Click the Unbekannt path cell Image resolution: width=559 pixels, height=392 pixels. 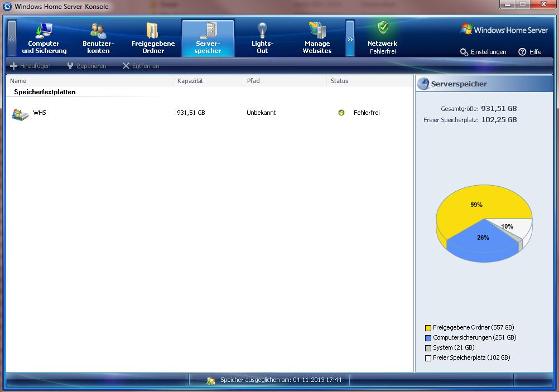[x=261, y=113]
